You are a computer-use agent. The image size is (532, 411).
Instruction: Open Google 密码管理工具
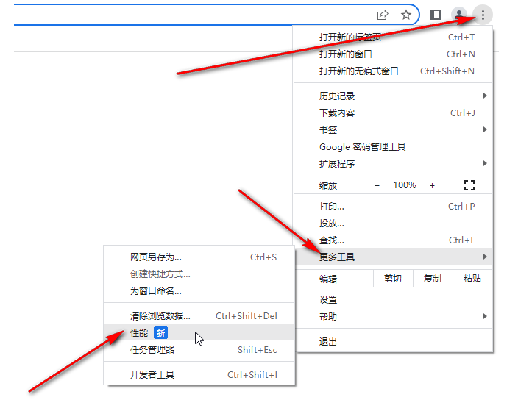point(393,147)
